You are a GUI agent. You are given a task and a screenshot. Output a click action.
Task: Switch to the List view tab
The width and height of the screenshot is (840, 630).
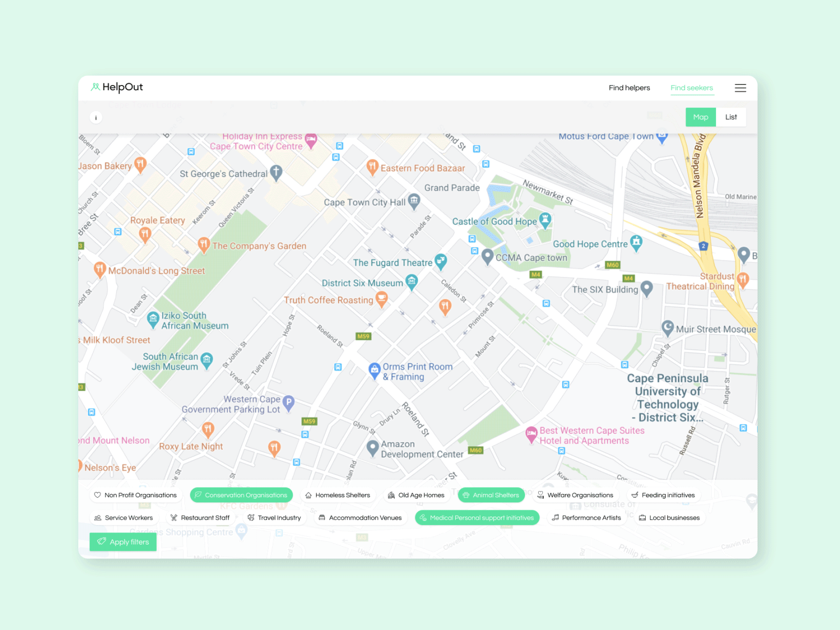coord(731,117)
